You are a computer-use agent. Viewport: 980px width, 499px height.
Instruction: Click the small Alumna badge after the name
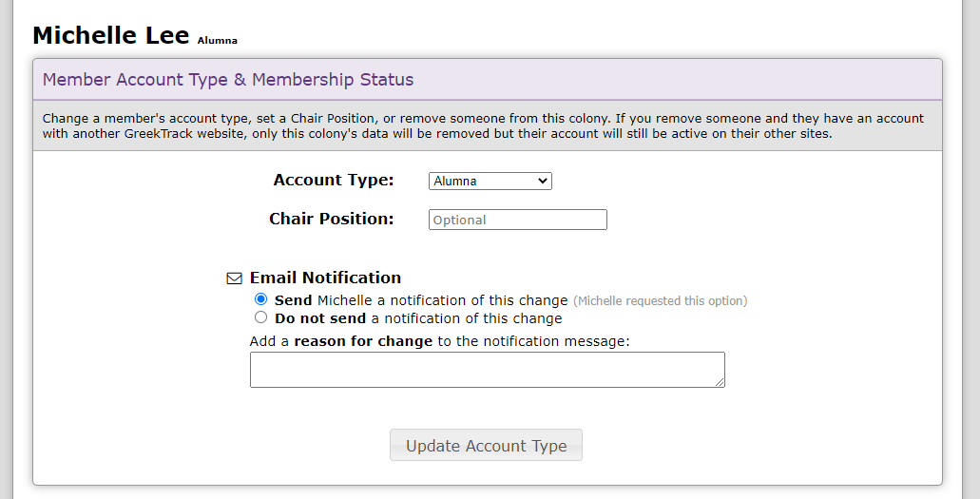218,41
